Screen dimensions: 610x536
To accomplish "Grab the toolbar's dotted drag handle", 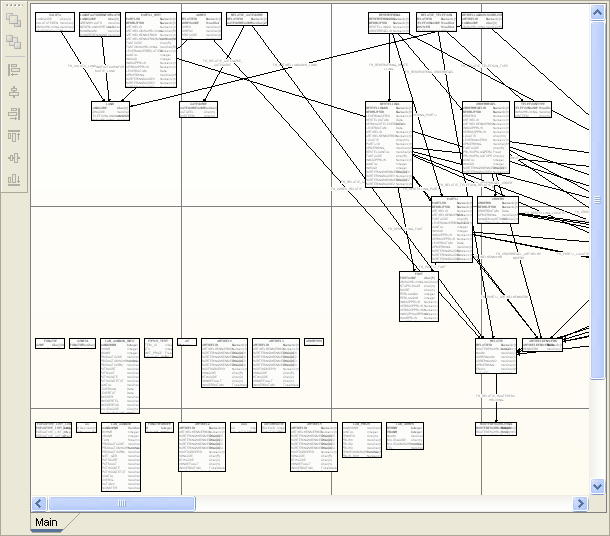I will 14,5.
